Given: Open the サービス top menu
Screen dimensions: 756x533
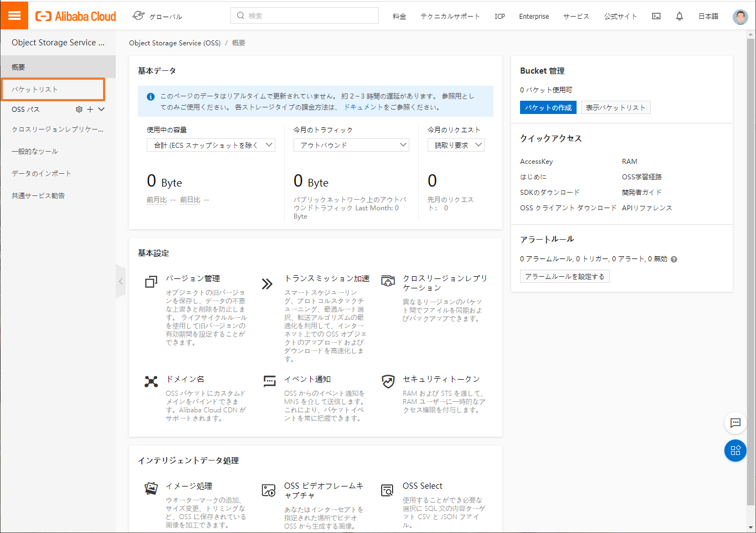Looking at the screenshot, I should pyautogui.click(x=576, y=17).
